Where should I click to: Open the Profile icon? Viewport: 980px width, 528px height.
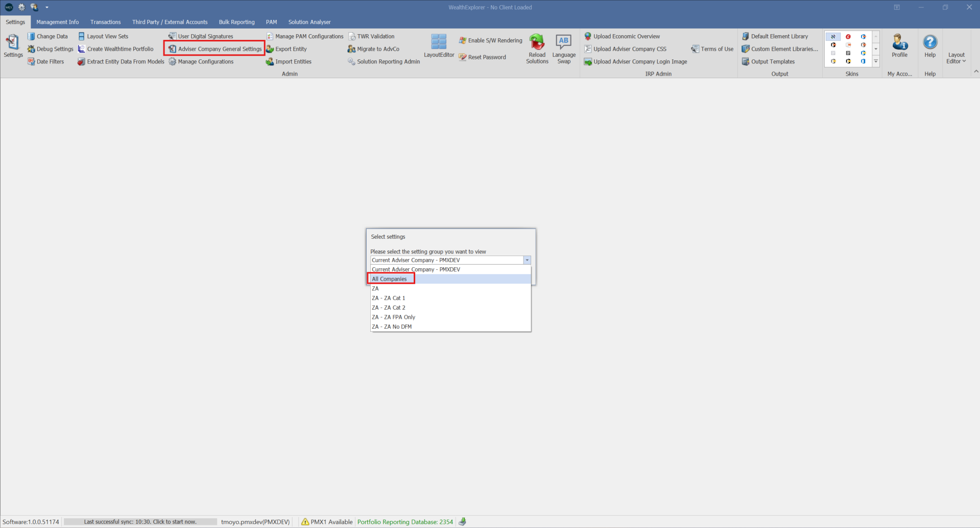[x=899, y=42]
